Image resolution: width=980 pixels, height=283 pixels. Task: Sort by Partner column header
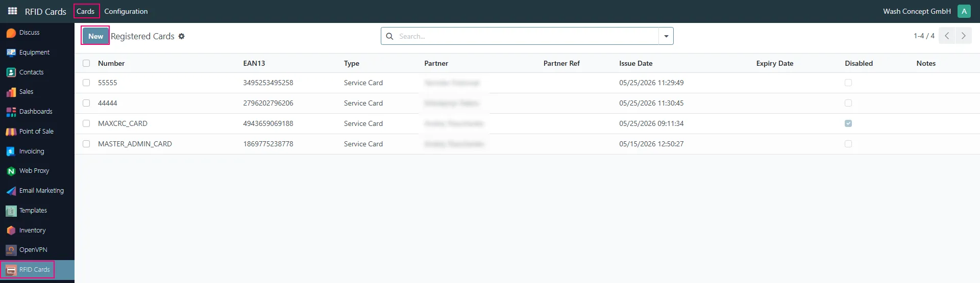436,63
